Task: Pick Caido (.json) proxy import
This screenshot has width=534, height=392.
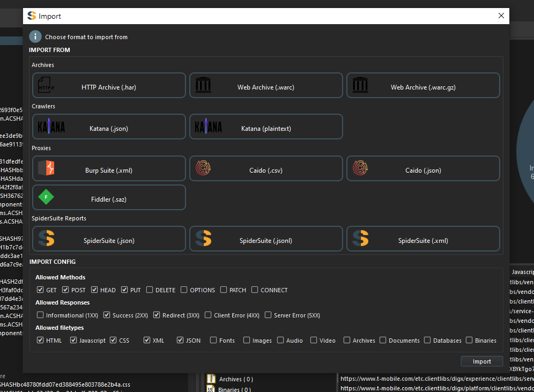Action: click(423, 168)
